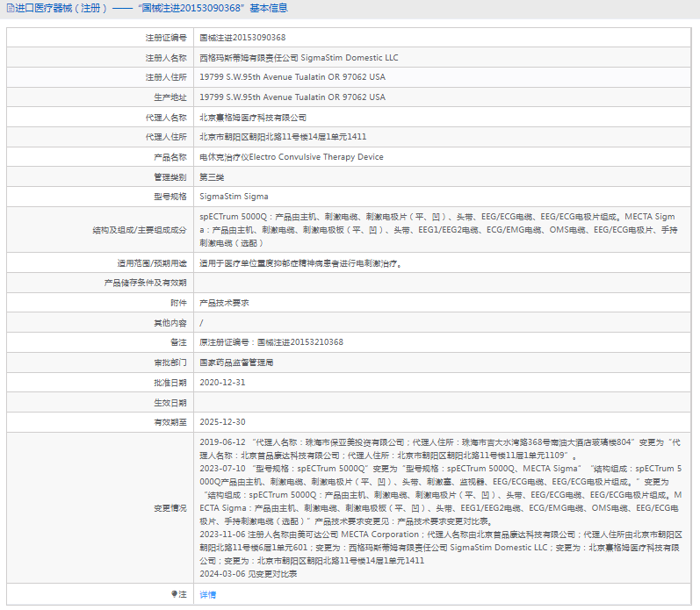Viewport: 700px width, 610px height.
Task: Click the approval date 2020-12-31
Action: [222, 382]
